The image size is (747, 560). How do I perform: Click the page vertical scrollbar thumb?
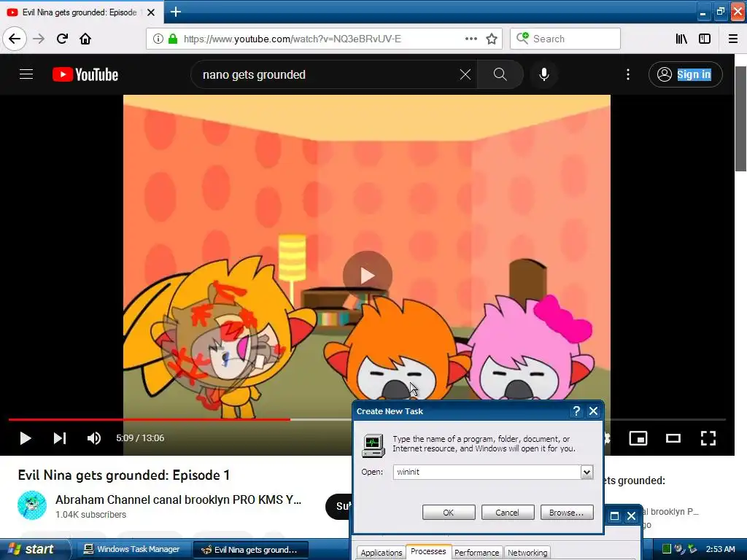[741, 119]
